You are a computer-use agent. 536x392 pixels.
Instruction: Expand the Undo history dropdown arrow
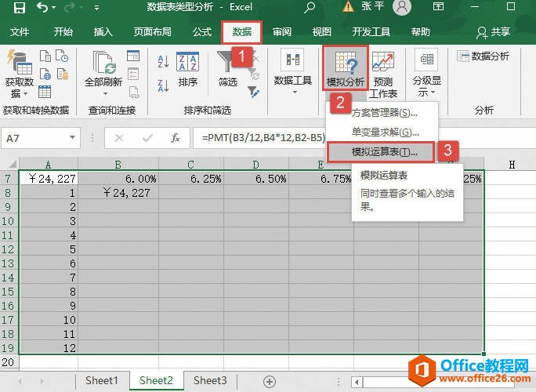(53, 8)
